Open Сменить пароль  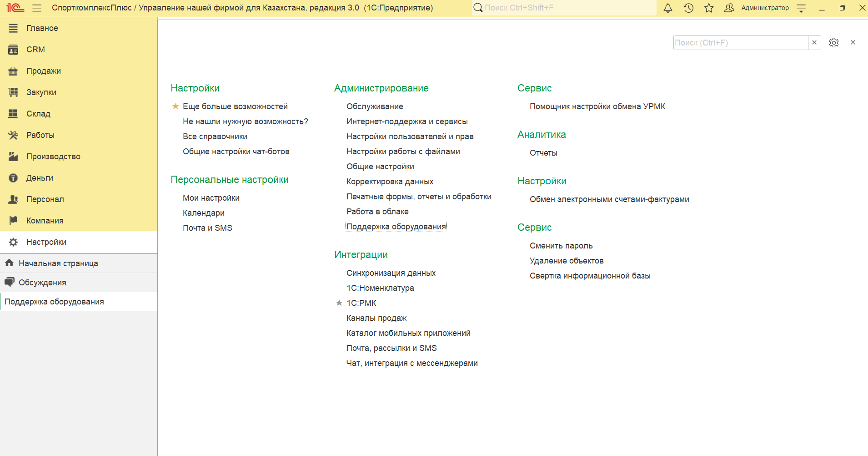coord(561,246)
